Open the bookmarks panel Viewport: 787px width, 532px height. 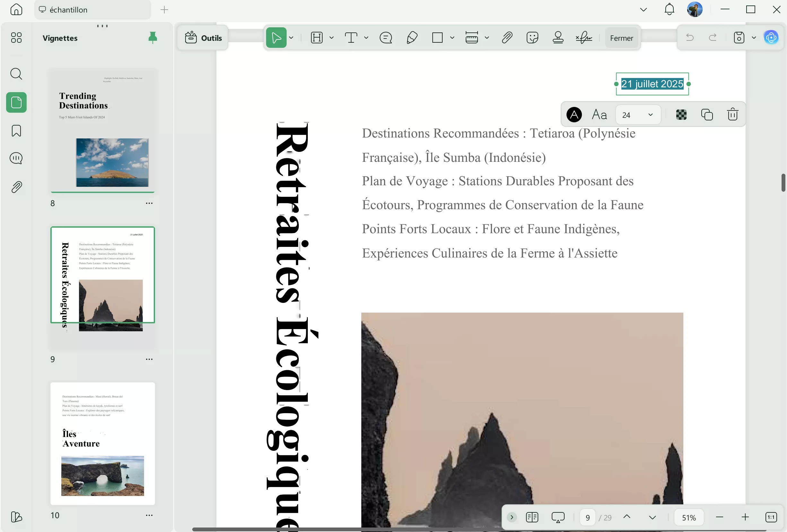coord(16,131)
